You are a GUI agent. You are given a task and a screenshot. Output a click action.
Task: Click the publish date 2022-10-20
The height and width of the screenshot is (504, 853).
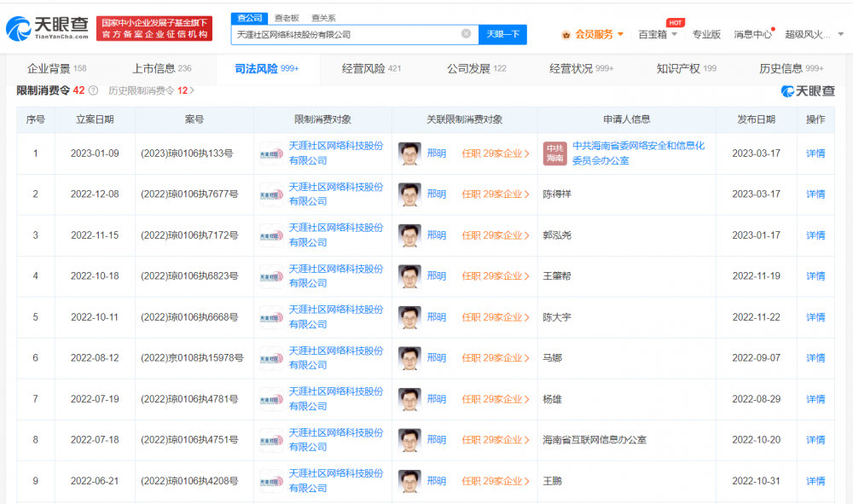(x=756, y=440)
